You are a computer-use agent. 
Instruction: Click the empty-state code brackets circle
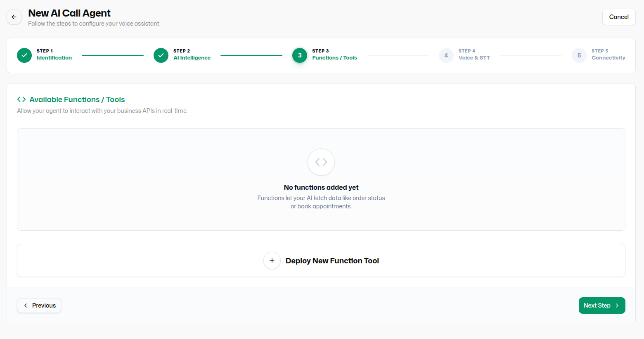tap(321, 162)
